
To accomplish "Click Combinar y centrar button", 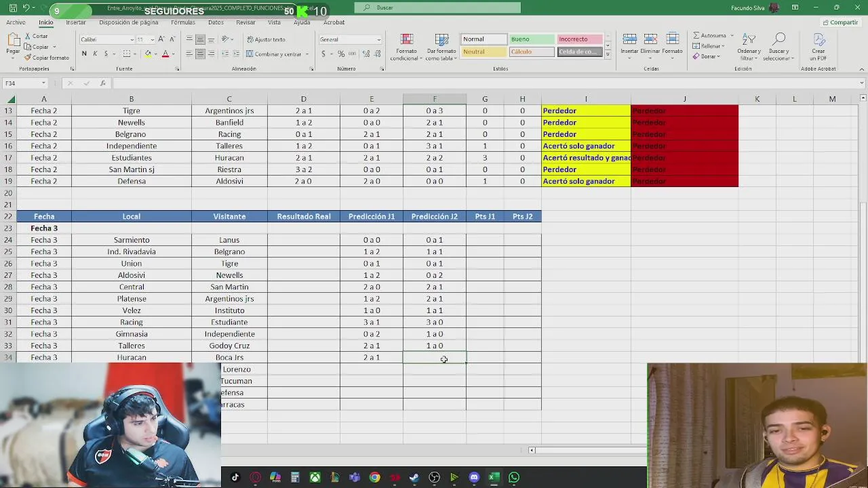I will (274, 54).
